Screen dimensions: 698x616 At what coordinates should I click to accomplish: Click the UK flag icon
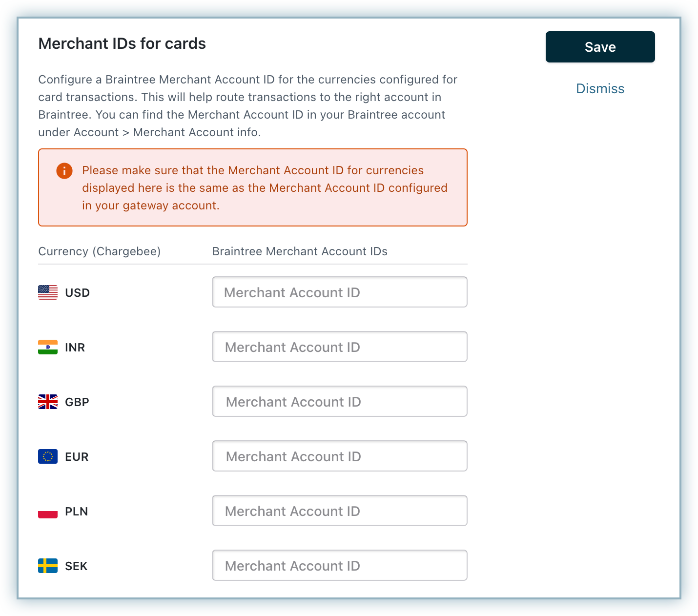click(x=48, y=402)
